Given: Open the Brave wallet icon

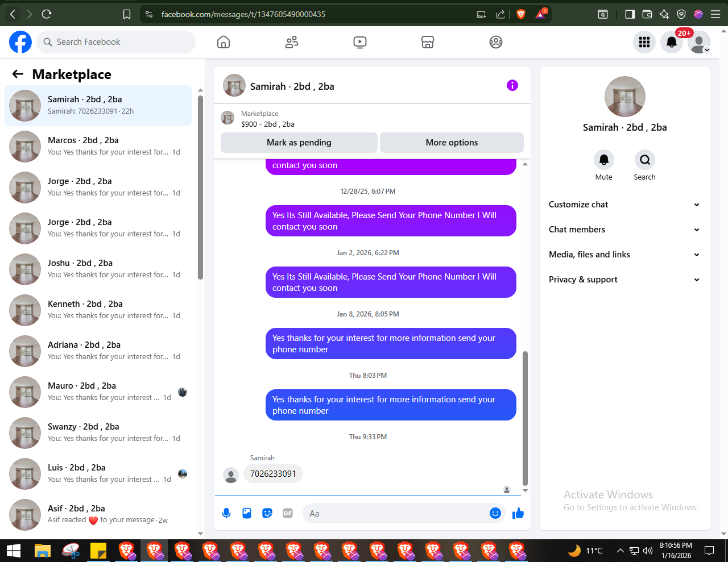Looking at the screenshot, I should click(x=647, y=14).
